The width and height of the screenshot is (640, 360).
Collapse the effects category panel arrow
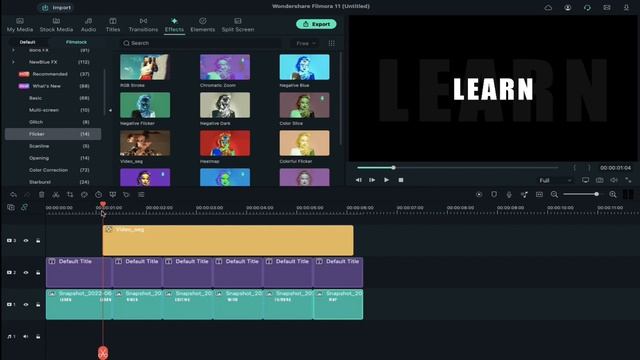110,110
